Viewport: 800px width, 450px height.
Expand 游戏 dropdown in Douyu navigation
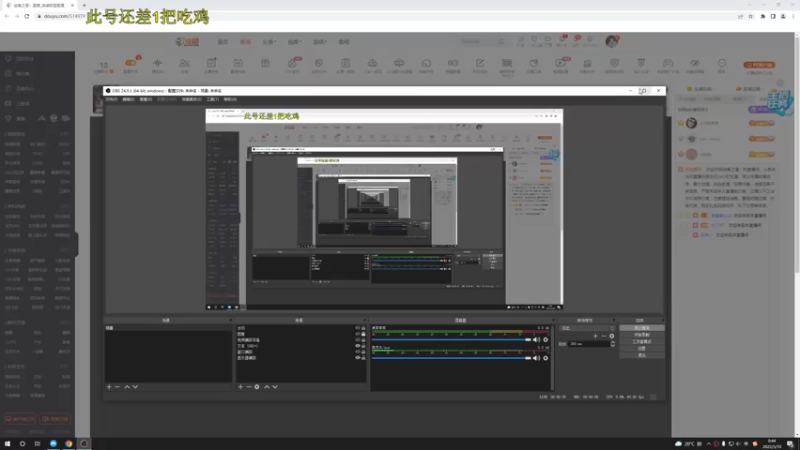319,42
